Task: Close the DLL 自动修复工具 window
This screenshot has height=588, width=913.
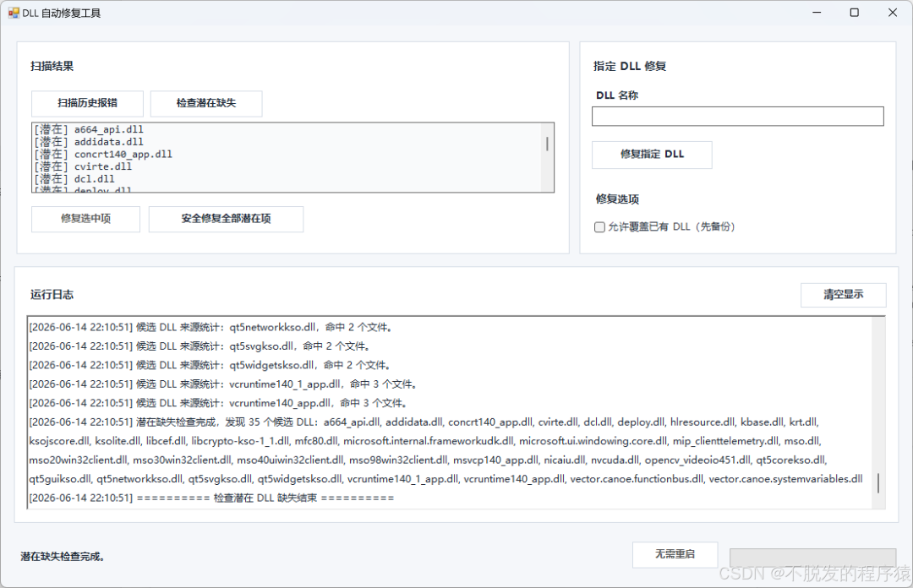Action: [893, 12]
